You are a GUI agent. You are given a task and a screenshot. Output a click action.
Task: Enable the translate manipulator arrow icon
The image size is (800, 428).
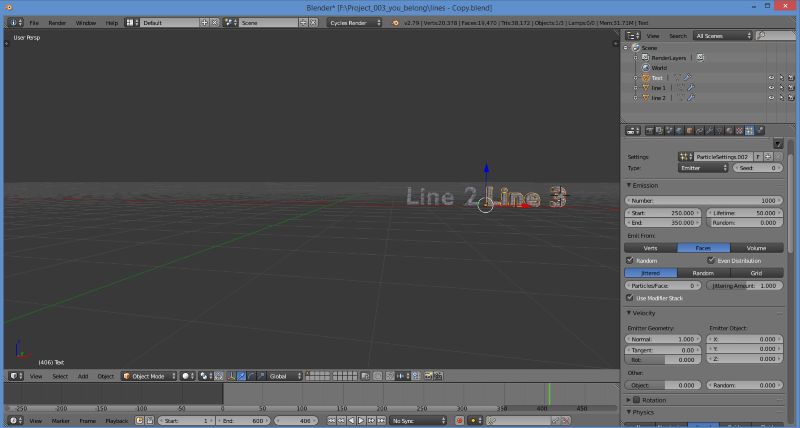click(241, 376)
